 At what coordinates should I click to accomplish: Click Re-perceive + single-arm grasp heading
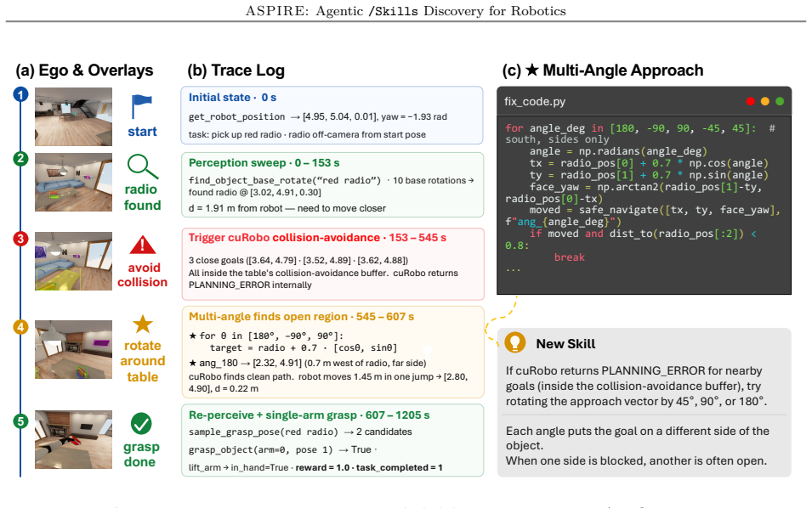[309, 415]
